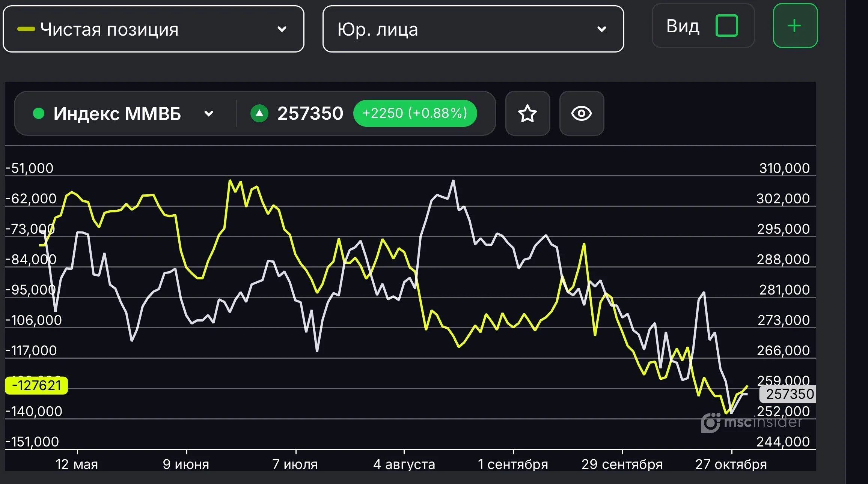
Task: Open the Юр. лица dropdown
Action: click(473, 29)
